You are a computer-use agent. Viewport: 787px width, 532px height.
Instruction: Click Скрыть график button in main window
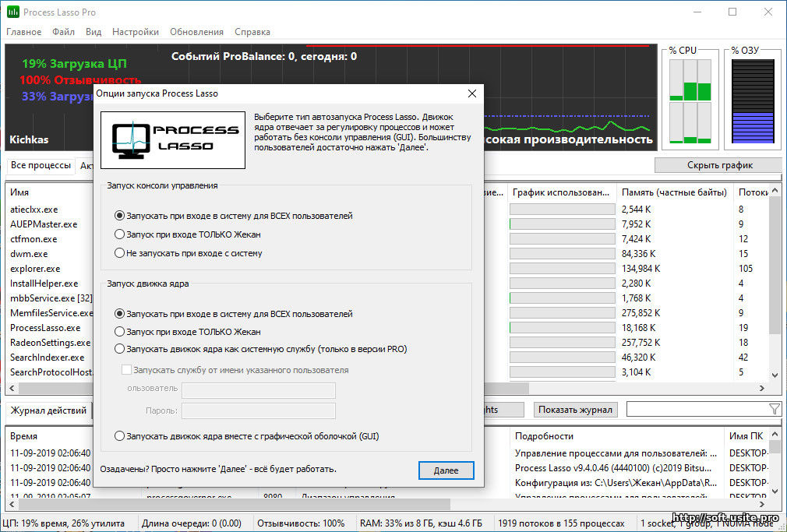click(719, 165)
